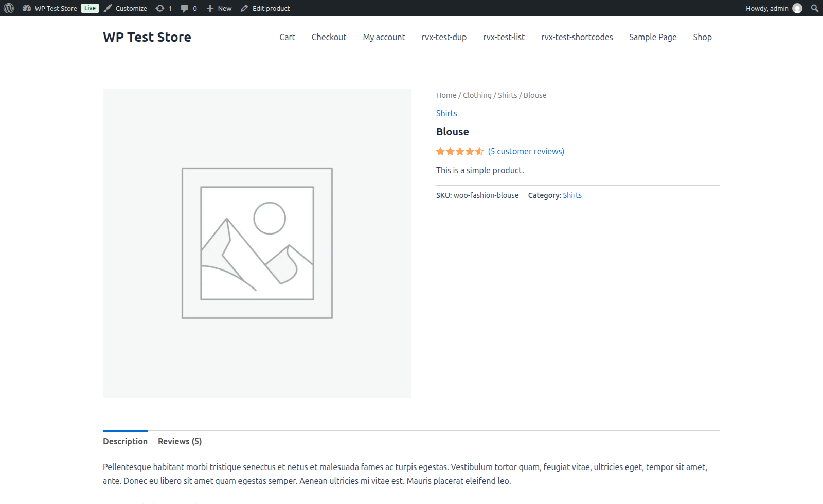
Task: Visit the Sample Page link
Action: [653, 37]
